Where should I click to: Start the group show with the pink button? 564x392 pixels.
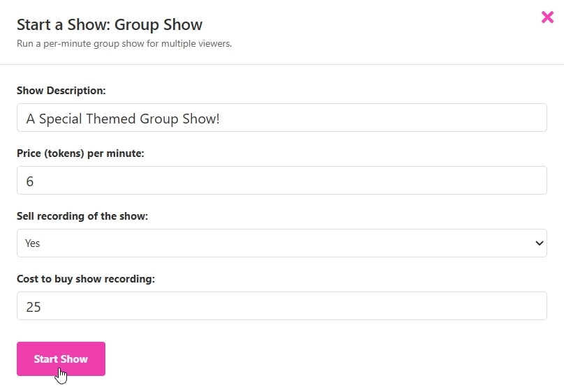(x=61, y=359)
